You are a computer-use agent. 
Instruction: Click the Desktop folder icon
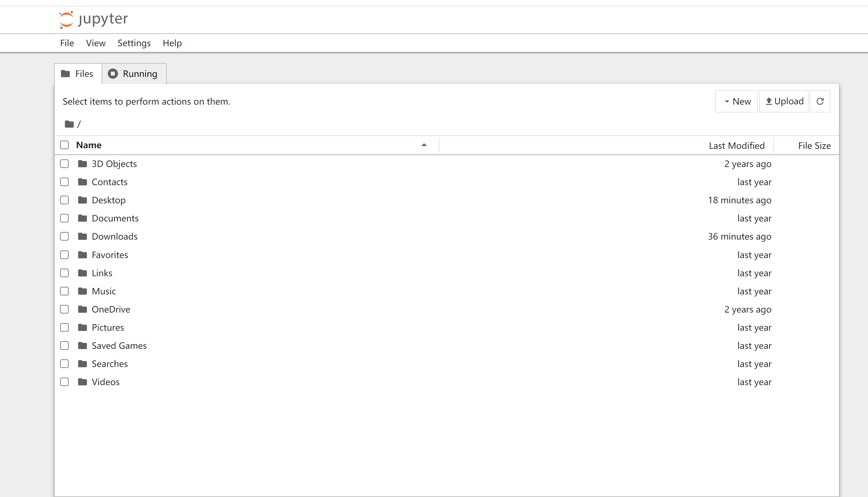point(82,200)
